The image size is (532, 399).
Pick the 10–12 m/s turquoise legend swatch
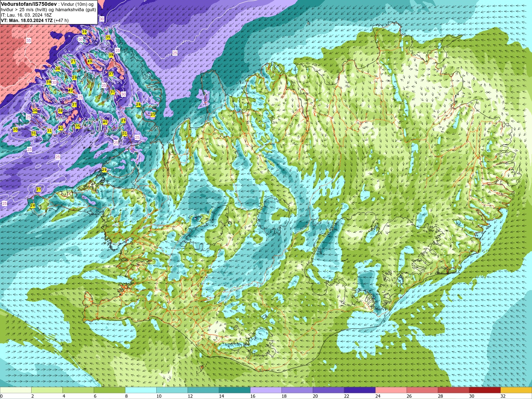172,390
